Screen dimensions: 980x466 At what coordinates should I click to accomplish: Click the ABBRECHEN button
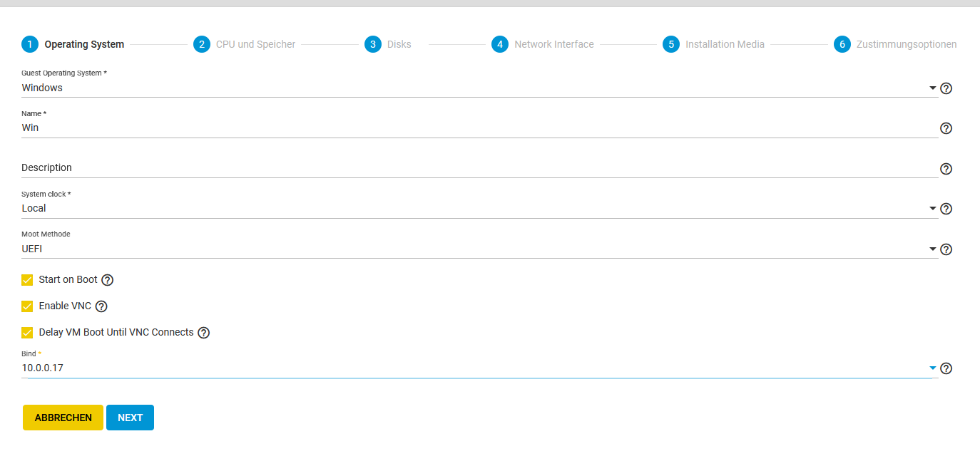coord(63,418)
